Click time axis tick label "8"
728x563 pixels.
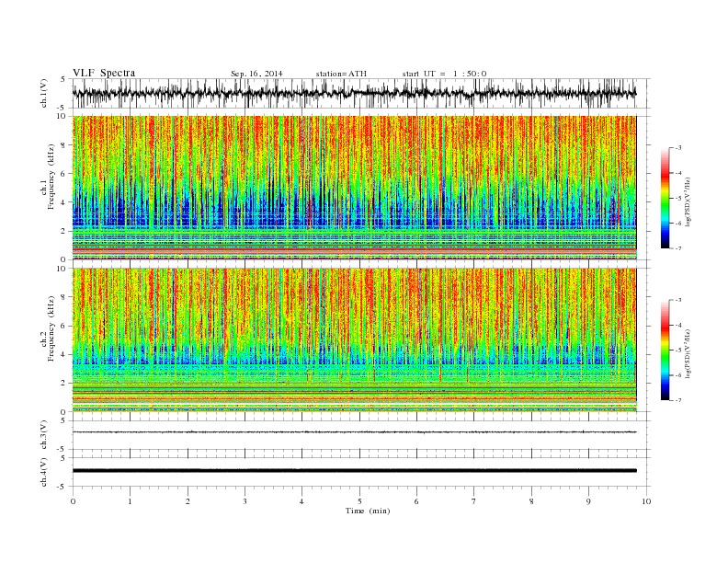tap(531, 501)
